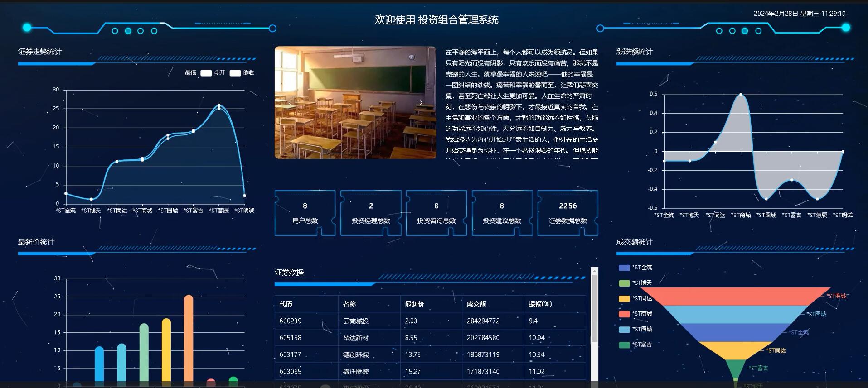Toggle the 昨收 series legend
Image resolution: width=868 pixels, height=388 pixels.
[242, 73]
